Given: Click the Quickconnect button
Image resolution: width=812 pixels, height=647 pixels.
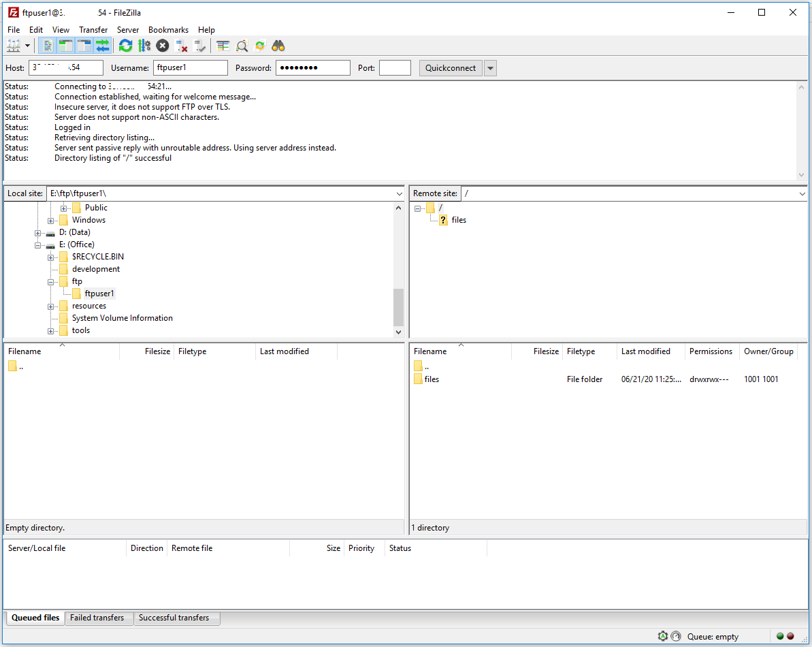Looking at the screenshot, I should coord(451,68).
